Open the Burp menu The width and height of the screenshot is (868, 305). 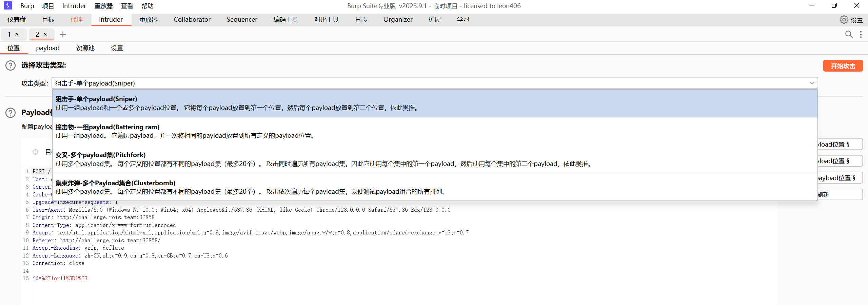coord(27,6)
